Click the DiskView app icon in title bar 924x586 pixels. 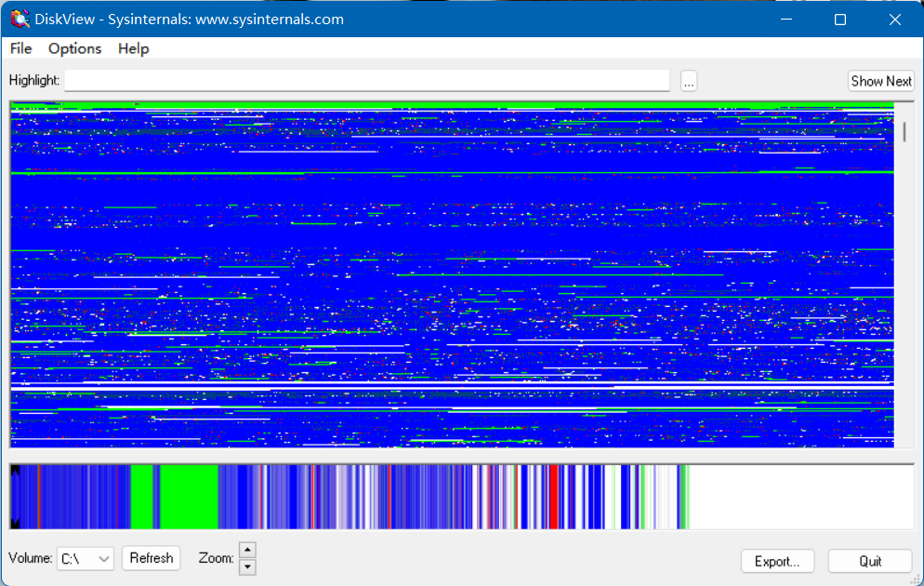19,20
